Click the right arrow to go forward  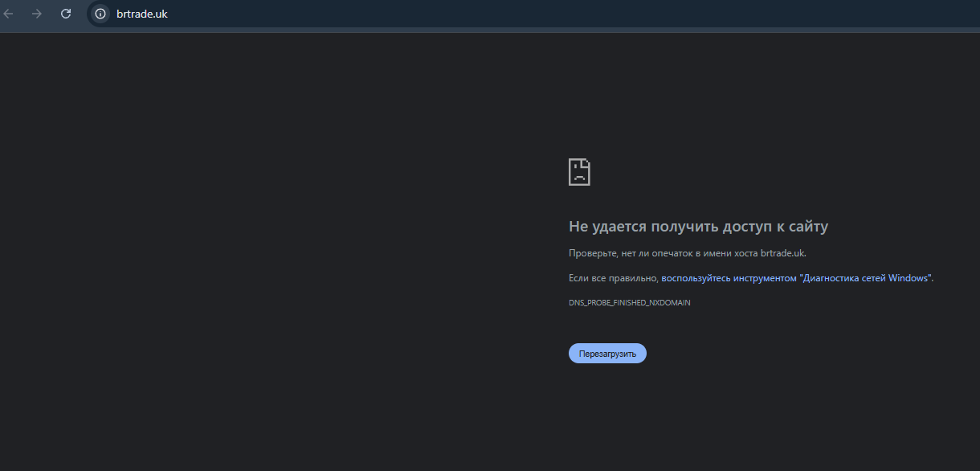pyautogui.click(x=36, y=14)
